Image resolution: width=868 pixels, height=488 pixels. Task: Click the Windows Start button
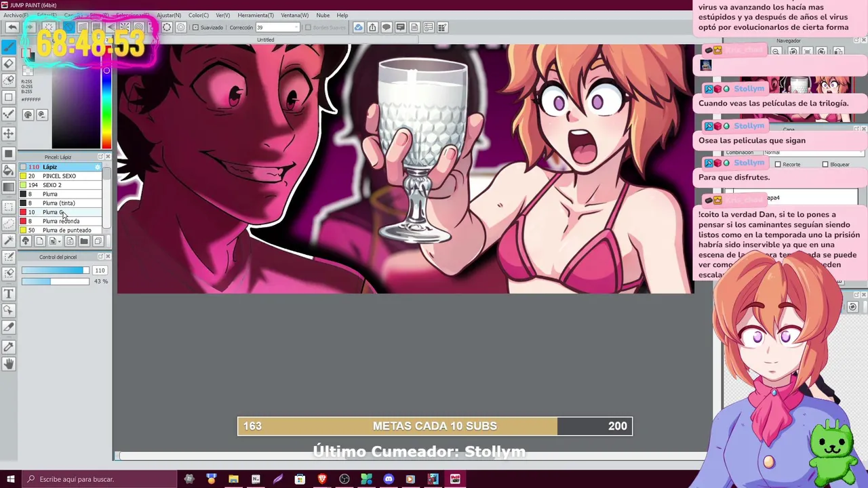(9, 479)
